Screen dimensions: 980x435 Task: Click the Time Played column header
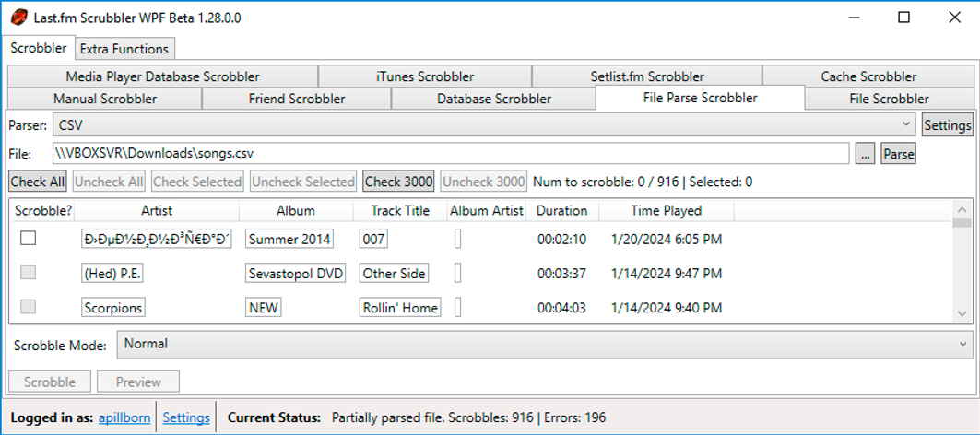tap(667, 211)
